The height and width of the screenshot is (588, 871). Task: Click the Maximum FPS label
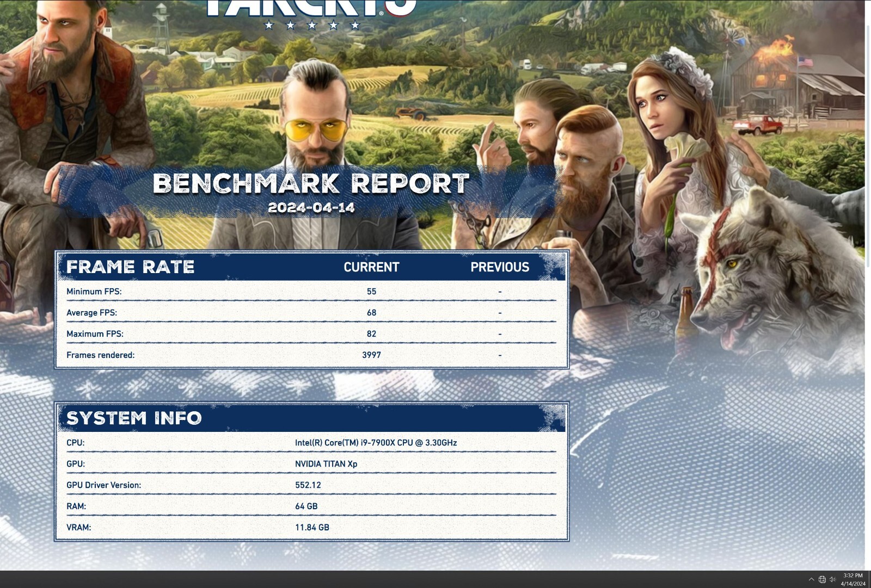(x=95, y=334)
